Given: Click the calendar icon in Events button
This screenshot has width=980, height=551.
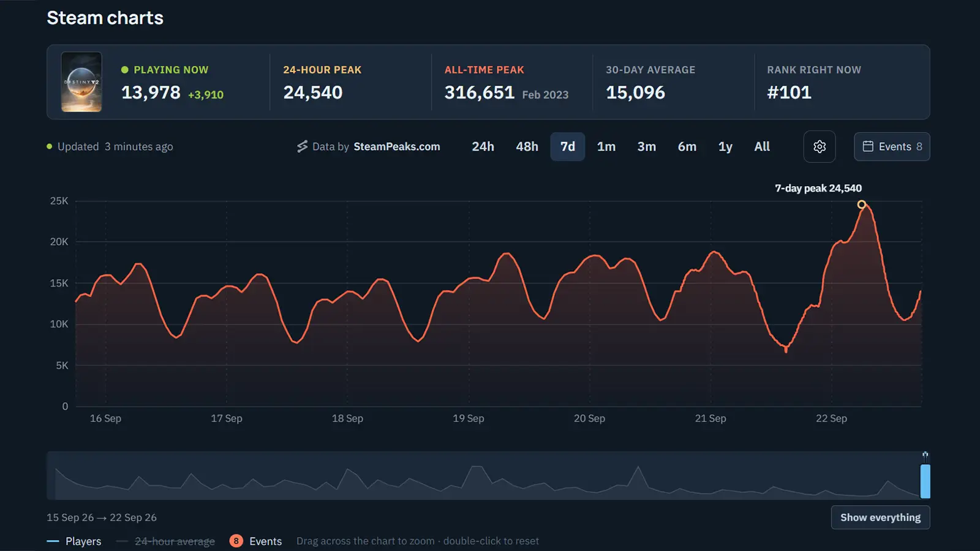Looking at the screenshot, I should point(868,146).
